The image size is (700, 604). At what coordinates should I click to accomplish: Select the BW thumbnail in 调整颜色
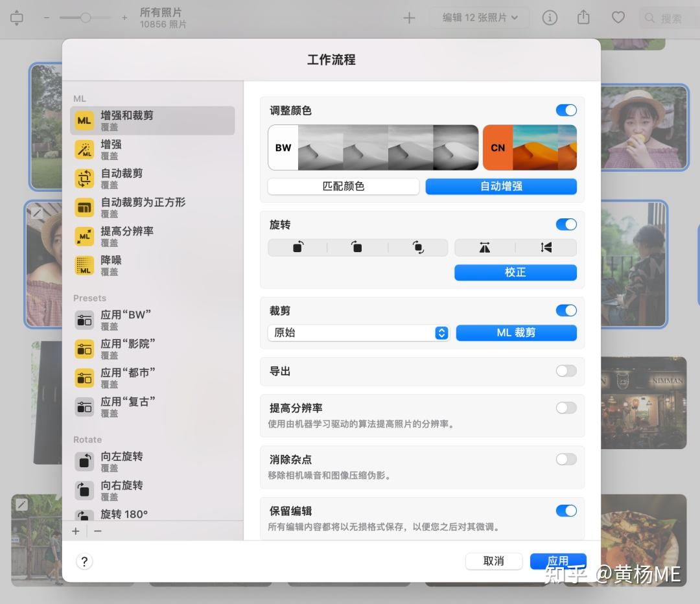coord(283,148)
